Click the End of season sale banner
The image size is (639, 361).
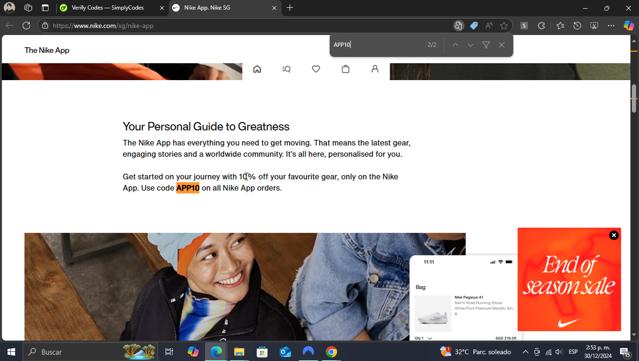569,280
